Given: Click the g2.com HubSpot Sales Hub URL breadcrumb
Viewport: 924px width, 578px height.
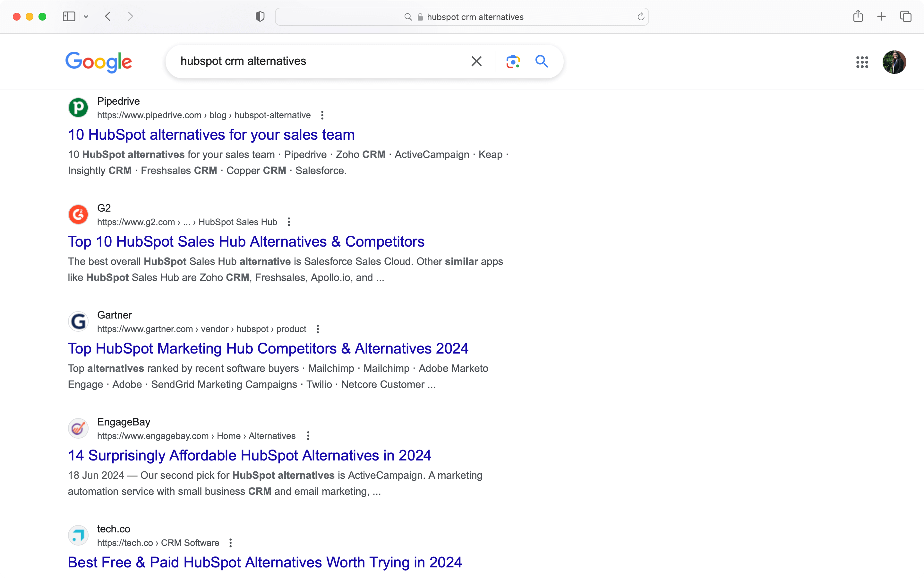Looking at the screenshot, I should (187, 222).
